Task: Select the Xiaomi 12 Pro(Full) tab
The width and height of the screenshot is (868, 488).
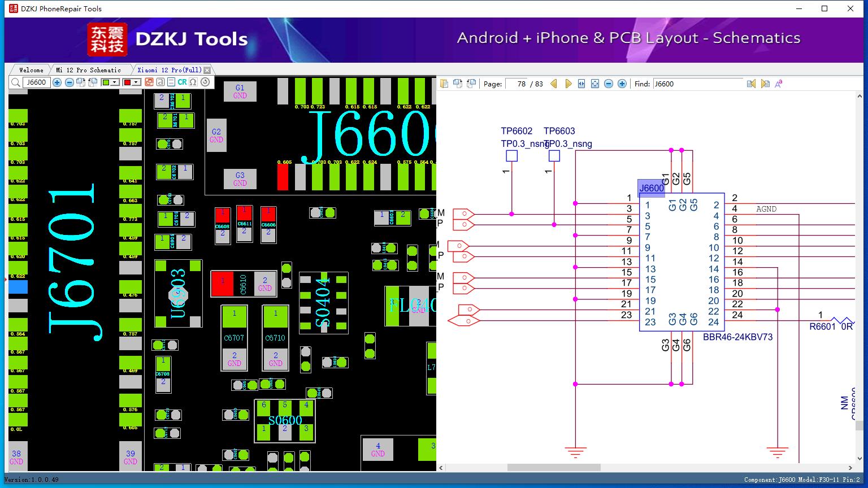Action: coord(170,70)
